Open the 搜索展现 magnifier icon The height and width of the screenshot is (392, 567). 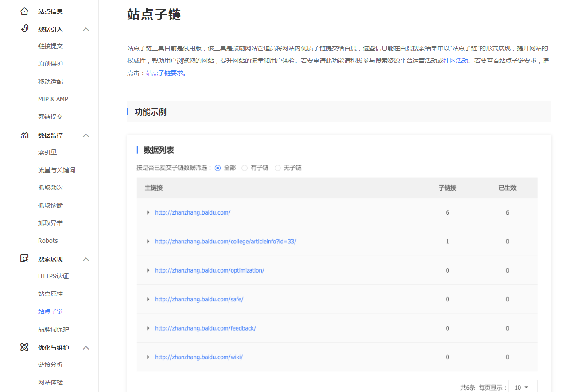tap(24, 259)
